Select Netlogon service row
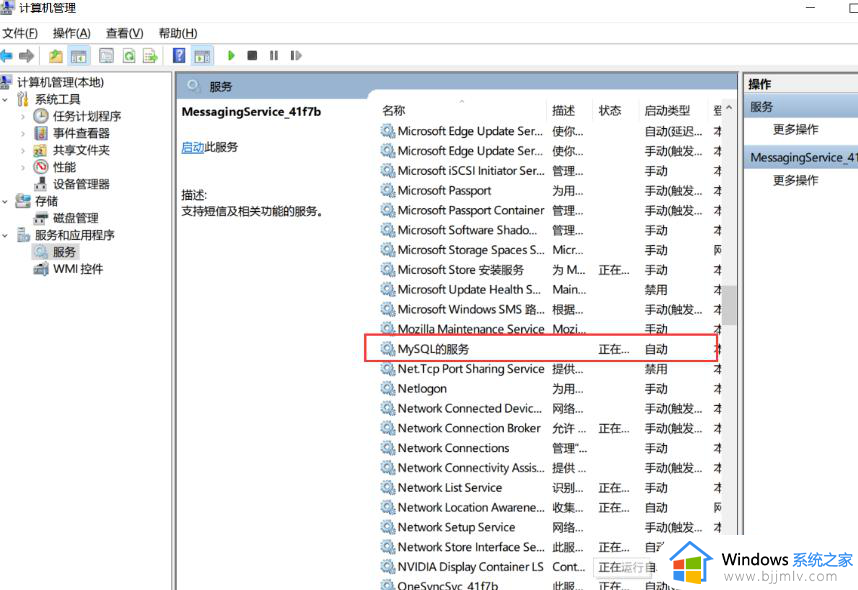The image size is (858, 590). 550,389
